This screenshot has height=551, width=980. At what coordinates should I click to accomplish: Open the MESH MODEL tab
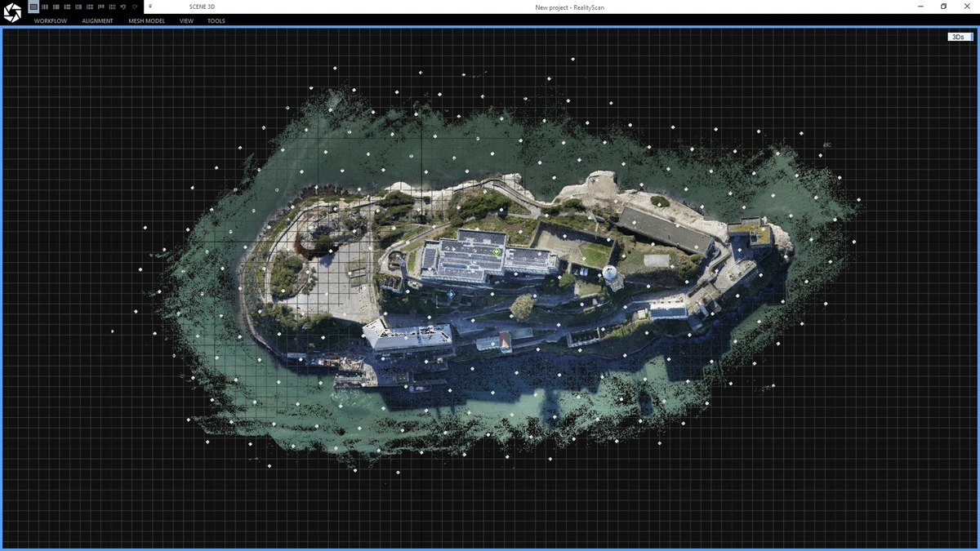(x=145, y=20)
